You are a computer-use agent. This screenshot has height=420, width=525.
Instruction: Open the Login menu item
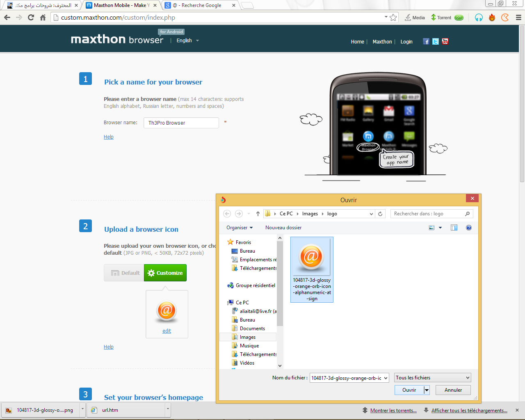pyautogui.click(x=406, y=42)
